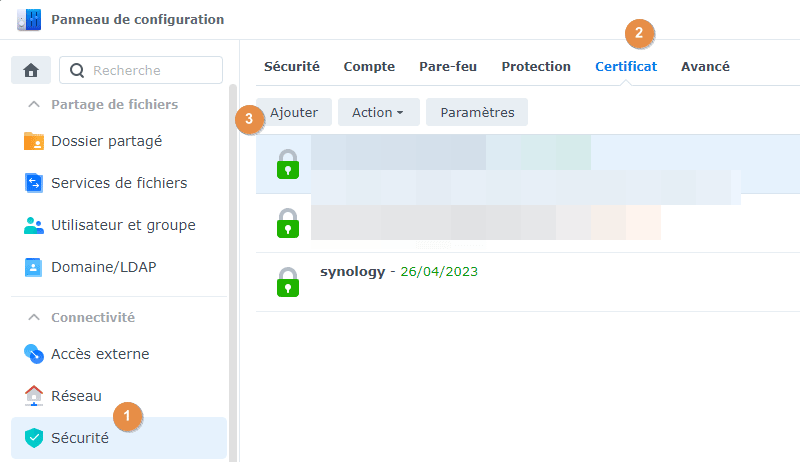Viewport: 800px width, 462px height.
Task: Switch to the Pare-feu tab
Action: tap(448, 67)
